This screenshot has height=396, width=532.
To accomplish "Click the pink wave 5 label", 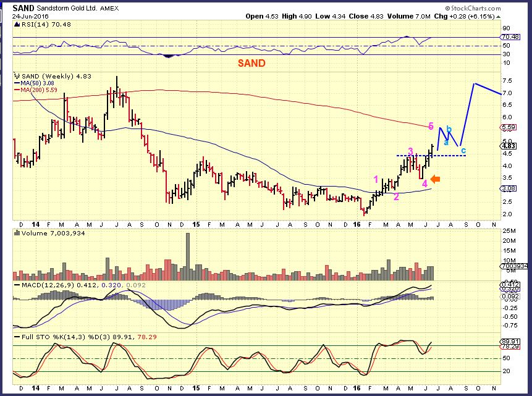I will 431,126.
